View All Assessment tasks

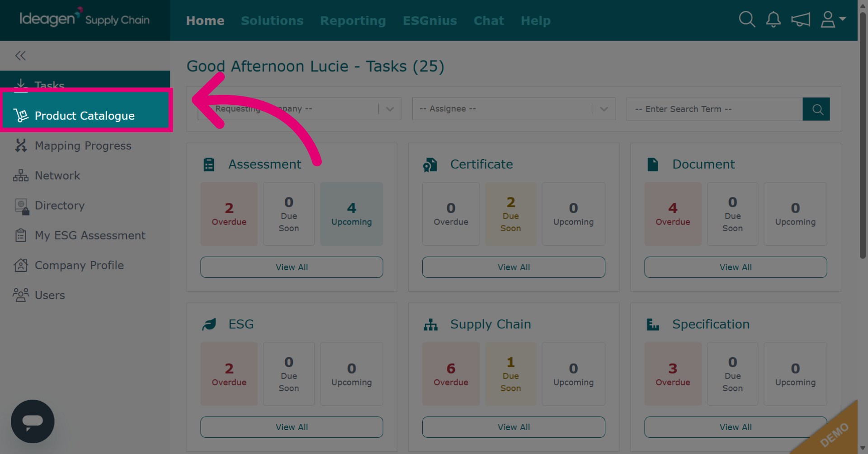pyautogui.click(x=292, y=267)
